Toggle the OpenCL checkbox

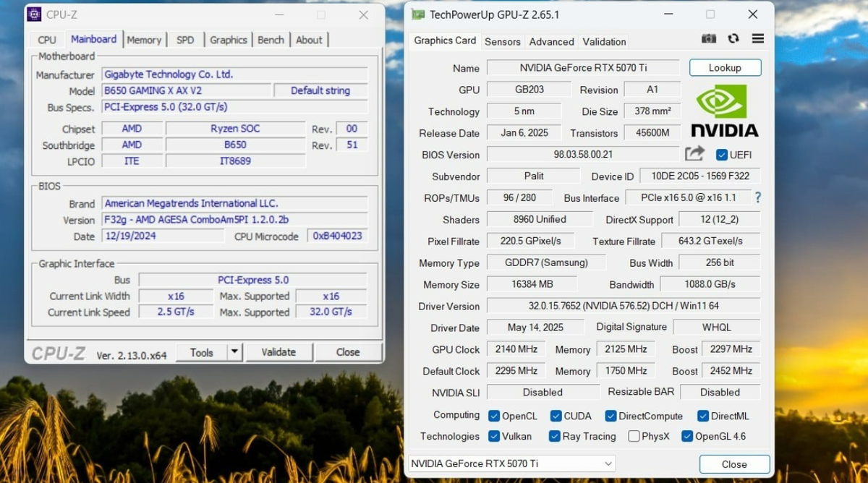click(494, 416)
